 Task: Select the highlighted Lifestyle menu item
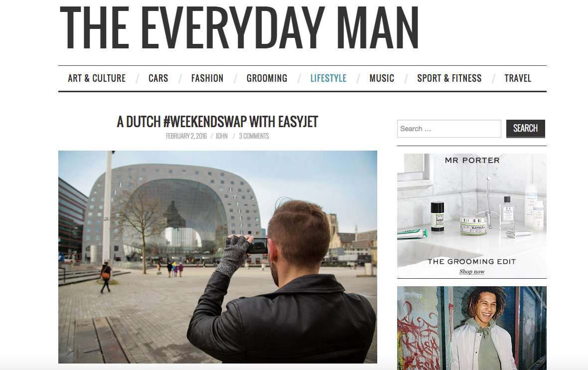(x=328, y=78)
